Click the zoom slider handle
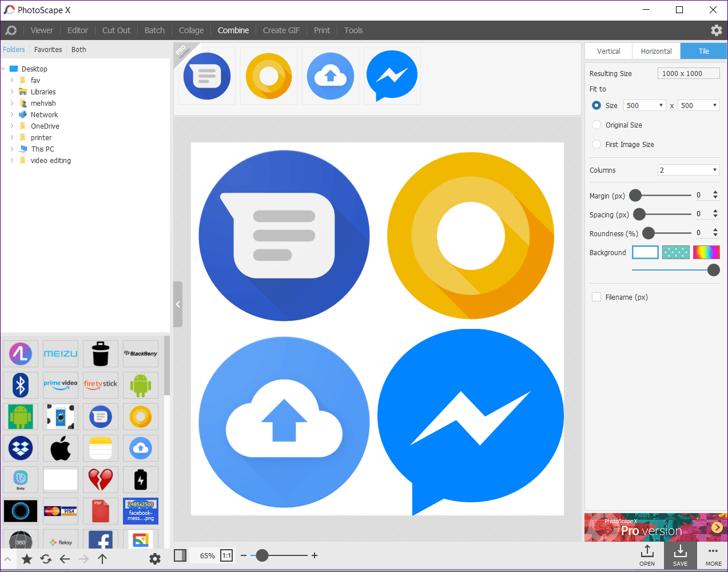Screen dimensions: 728x572 pos(262,555)
